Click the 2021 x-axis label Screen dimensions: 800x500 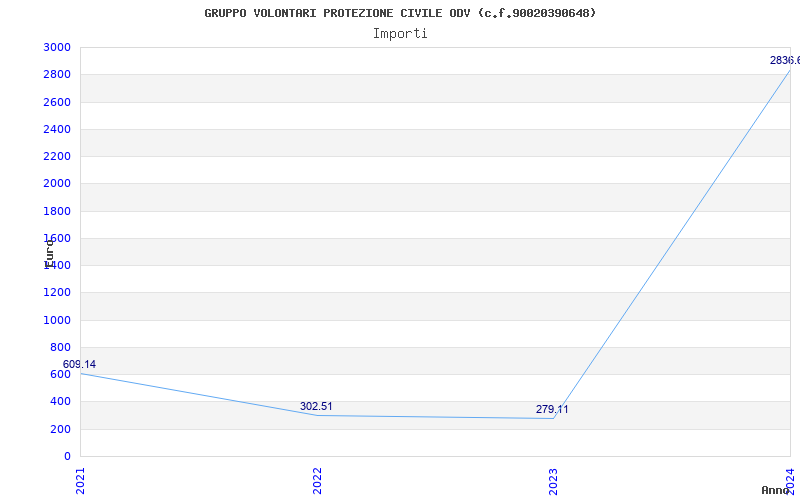[x=81, y=481]
